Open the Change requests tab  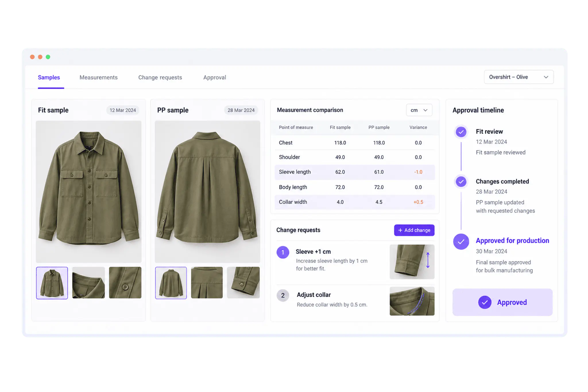click(x=160, y=78)
